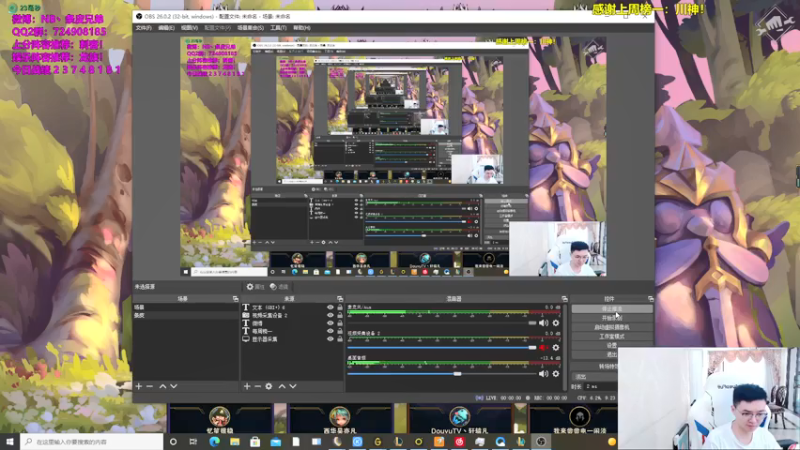Select the first scene in scenes list

tap(186, 308)
